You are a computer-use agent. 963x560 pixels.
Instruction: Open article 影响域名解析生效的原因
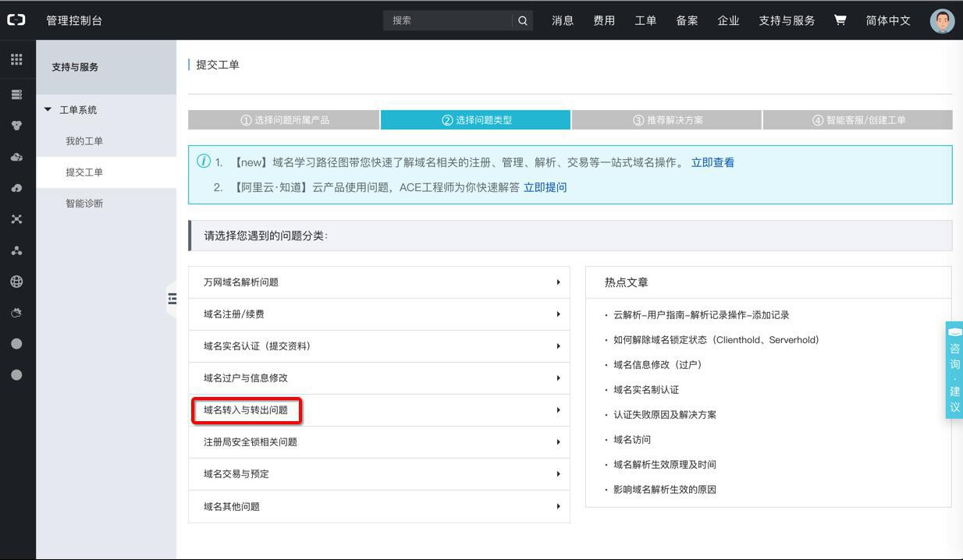point(665,490)
